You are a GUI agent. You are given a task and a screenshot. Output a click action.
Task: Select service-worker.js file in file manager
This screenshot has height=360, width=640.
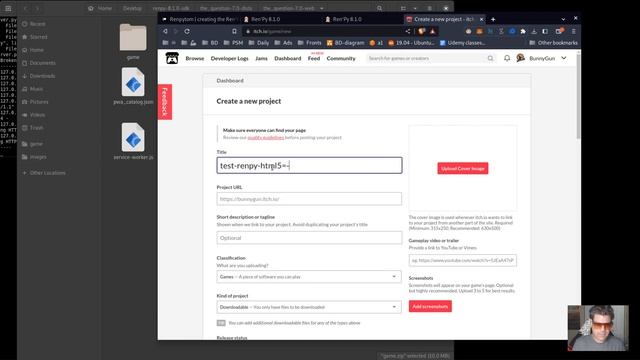click(133, 141)
